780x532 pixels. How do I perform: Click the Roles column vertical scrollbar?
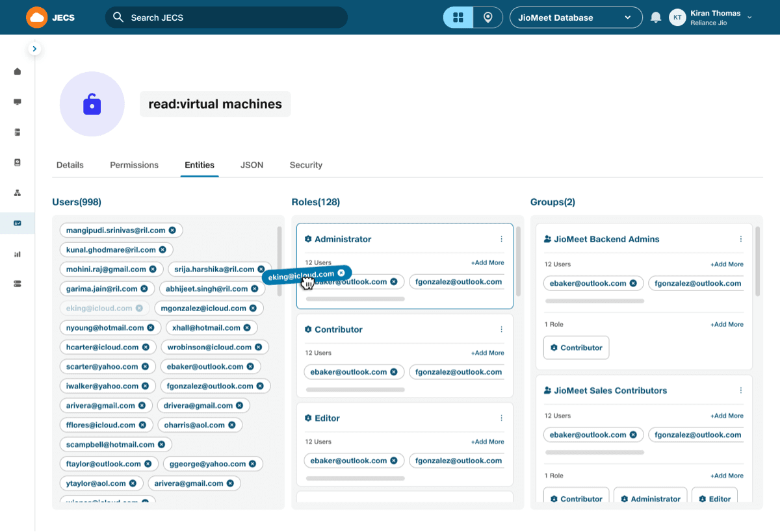pos(518,261)
